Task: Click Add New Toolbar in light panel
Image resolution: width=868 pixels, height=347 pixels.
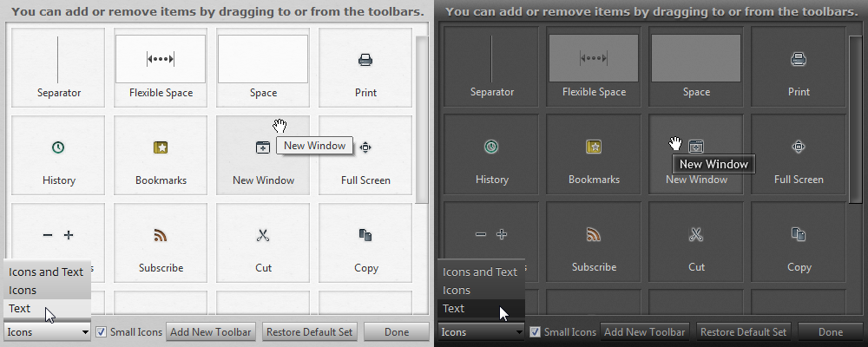Action: tap(210, 332)
